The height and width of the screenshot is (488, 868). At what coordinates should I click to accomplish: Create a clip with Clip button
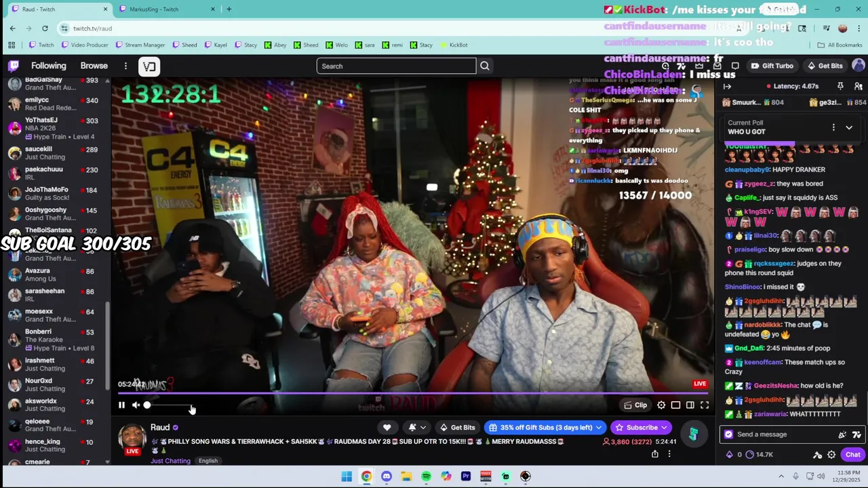pyautogui.click(x=635, y=405)
